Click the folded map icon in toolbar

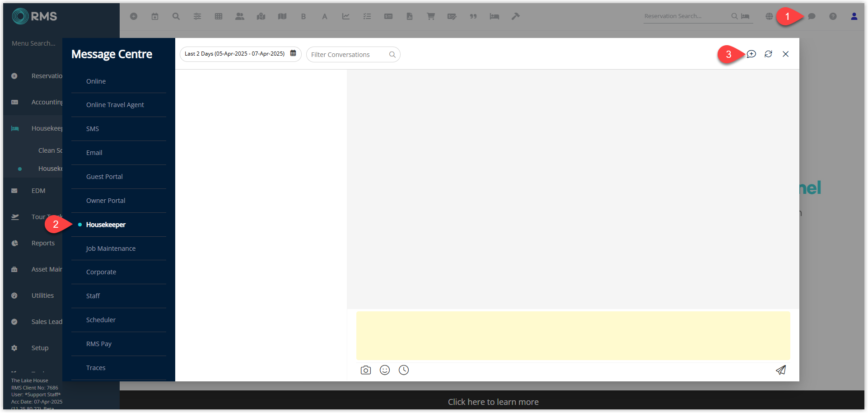tap(282, 16)
